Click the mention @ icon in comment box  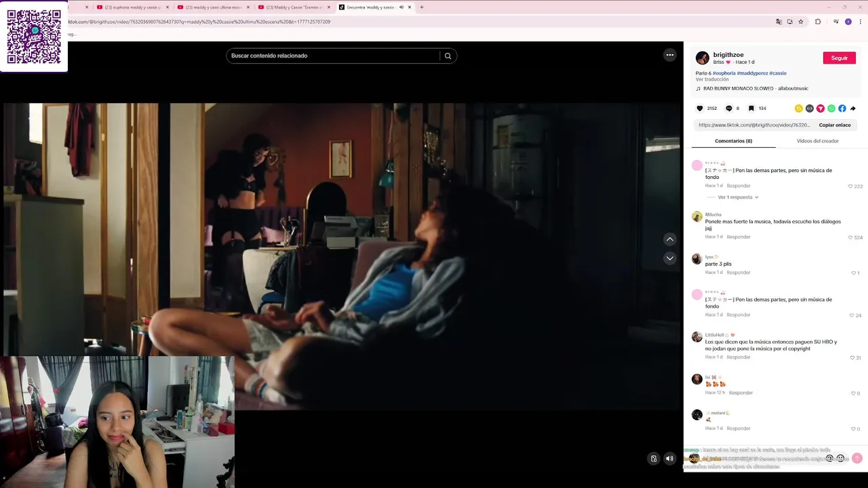[829, 458]
